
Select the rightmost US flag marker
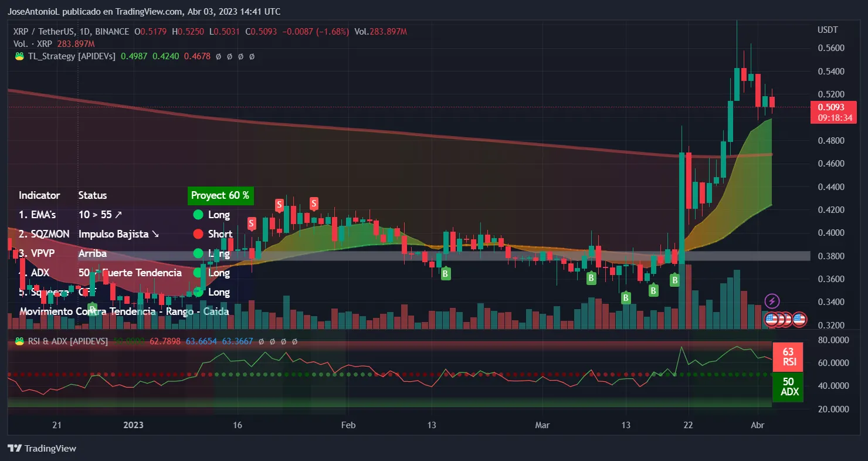[799, 320]
